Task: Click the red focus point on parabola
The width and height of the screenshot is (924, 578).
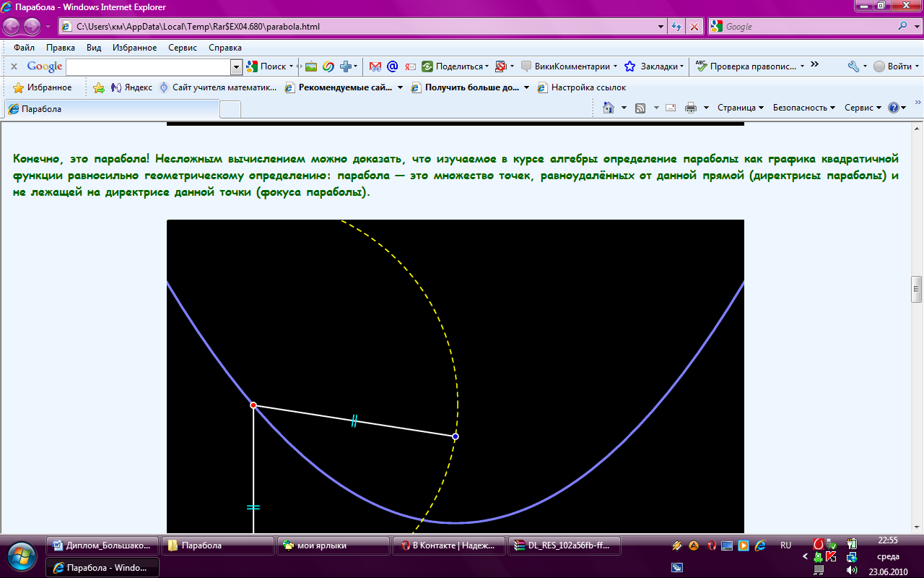Action: [253, 405]
